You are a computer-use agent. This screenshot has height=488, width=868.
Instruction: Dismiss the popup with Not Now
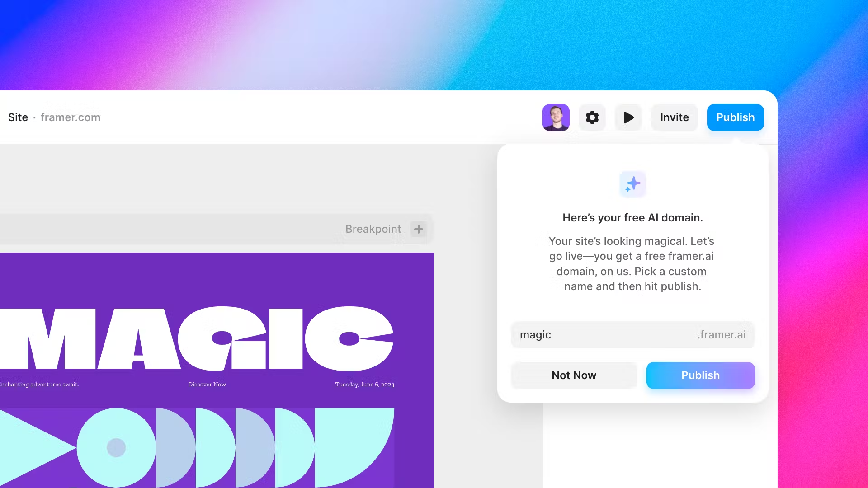(574, 375)
